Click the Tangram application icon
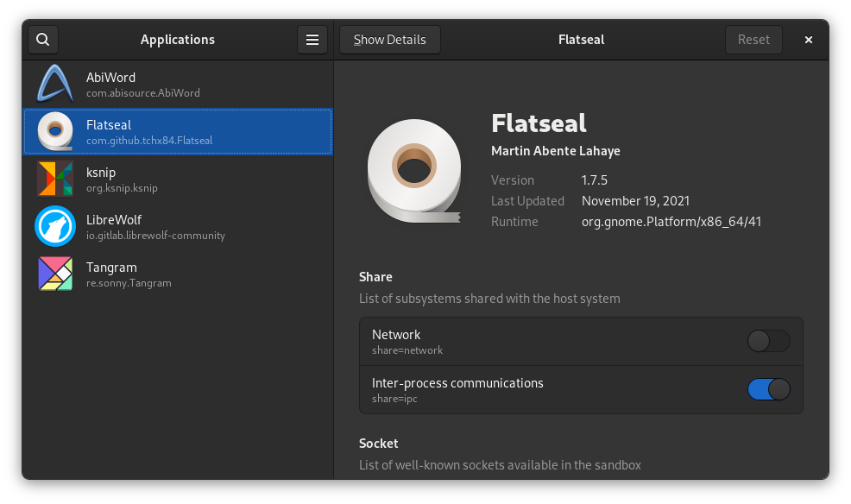 pos(54,274)
